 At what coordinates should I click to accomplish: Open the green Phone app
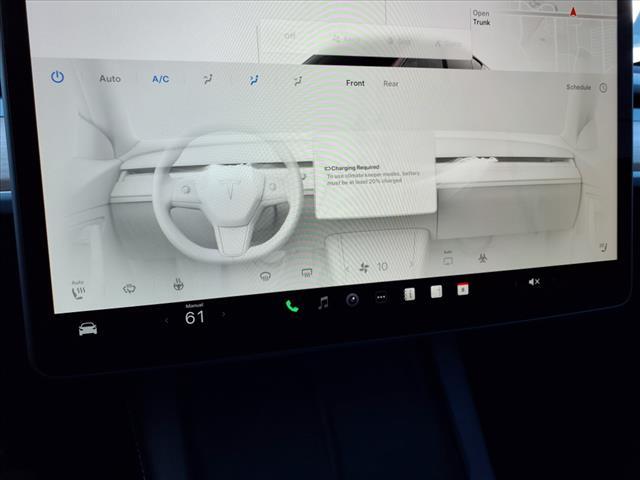[x=292, y=306]
